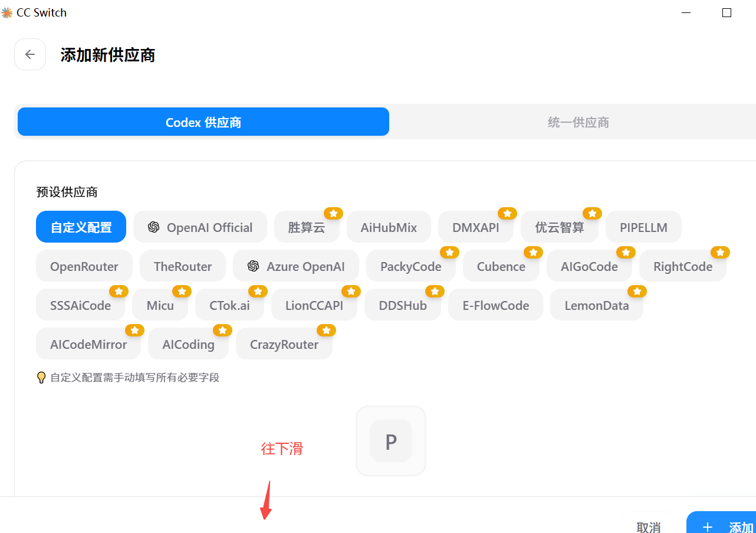Image resolution: width=756 pixels, height=533 pixels.
Task: Click the star badge on 胜算云
Action: click(333, 213)
